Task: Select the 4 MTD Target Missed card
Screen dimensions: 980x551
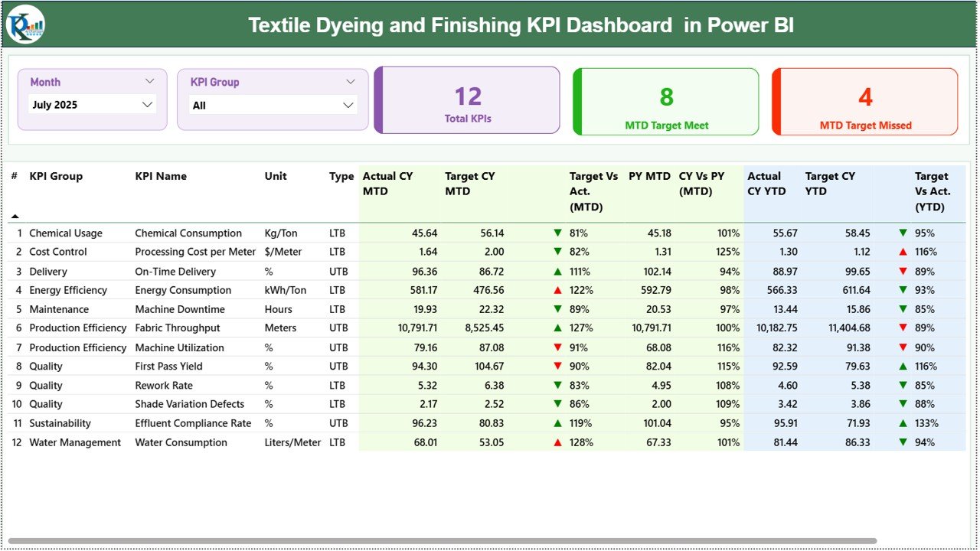Action: click(x=864, y=101)
